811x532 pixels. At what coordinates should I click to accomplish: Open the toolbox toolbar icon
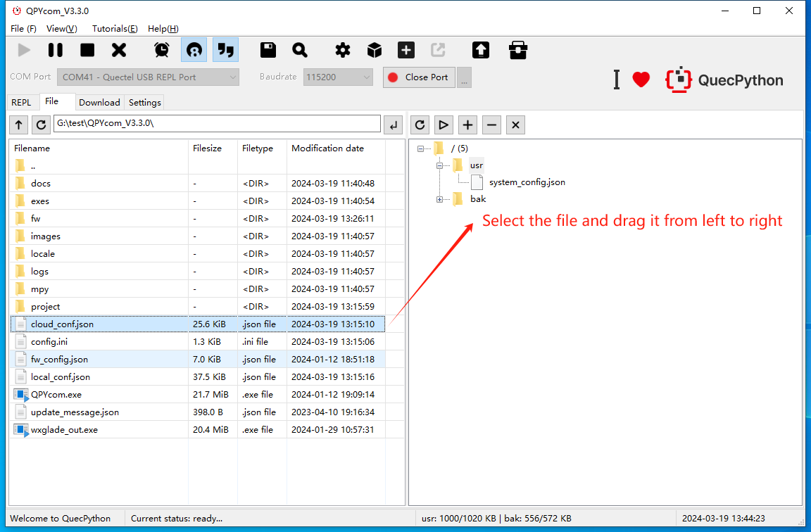coord(517,50)
